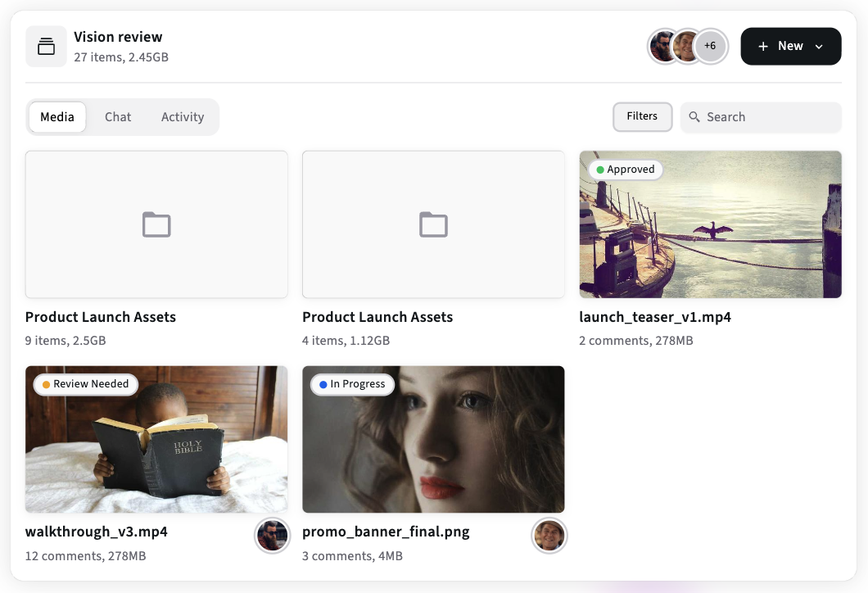Click assignee avatar beside walkthrough_v3.mp4

point(273,536)
